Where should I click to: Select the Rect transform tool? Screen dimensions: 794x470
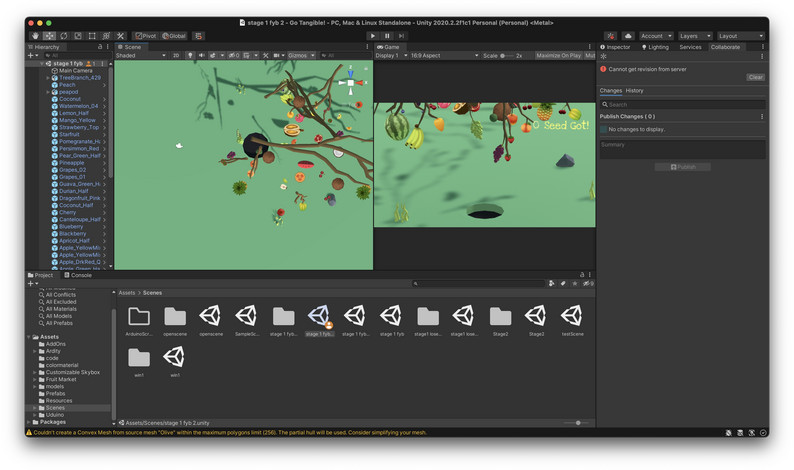[x=92, y=36]
